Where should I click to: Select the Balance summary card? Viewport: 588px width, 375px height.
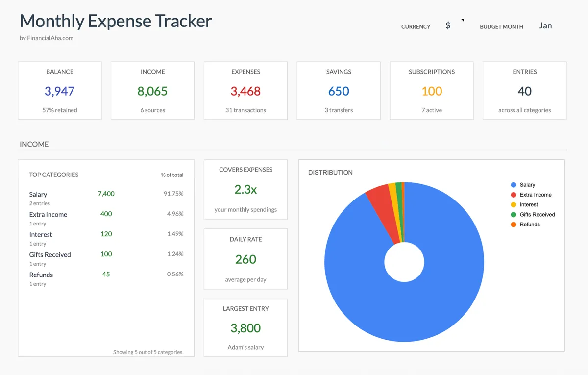click(x=60, y=91)
